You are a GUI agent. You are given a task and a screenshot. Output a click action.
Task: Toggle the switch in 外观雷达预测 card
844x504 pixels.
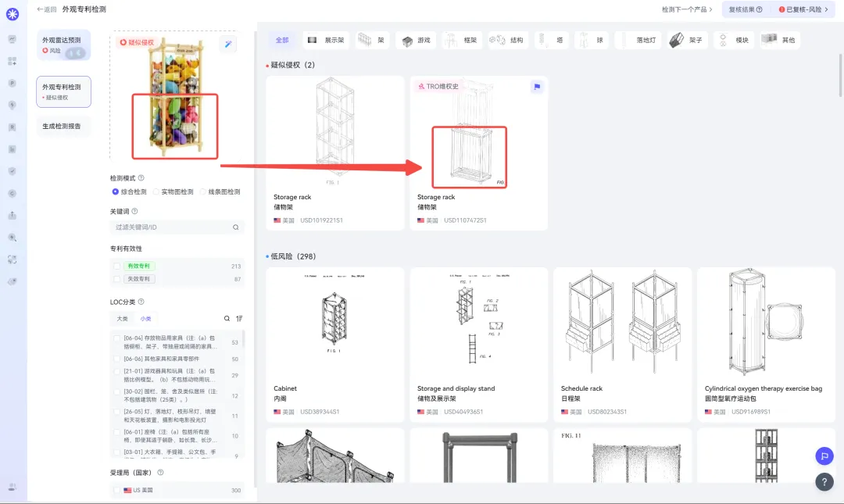tap(75, 52)
